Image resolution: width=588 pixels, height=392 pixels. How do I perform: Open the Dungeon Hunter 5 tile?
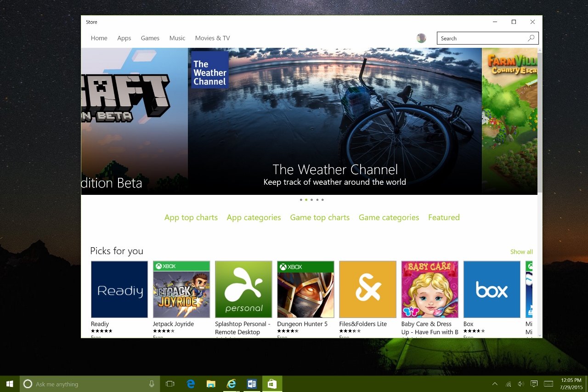coord(305,289)
